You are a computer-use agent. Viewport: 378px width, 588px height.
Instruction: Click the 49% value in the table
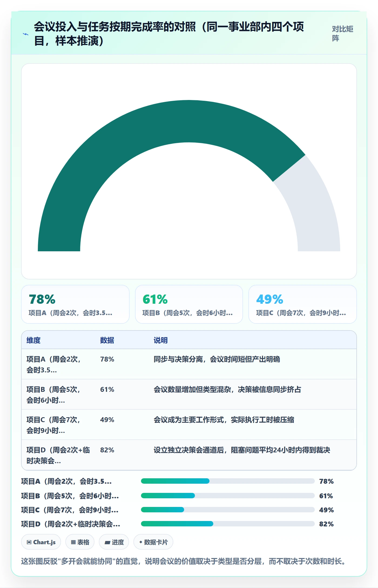click(x=107, y=420)
